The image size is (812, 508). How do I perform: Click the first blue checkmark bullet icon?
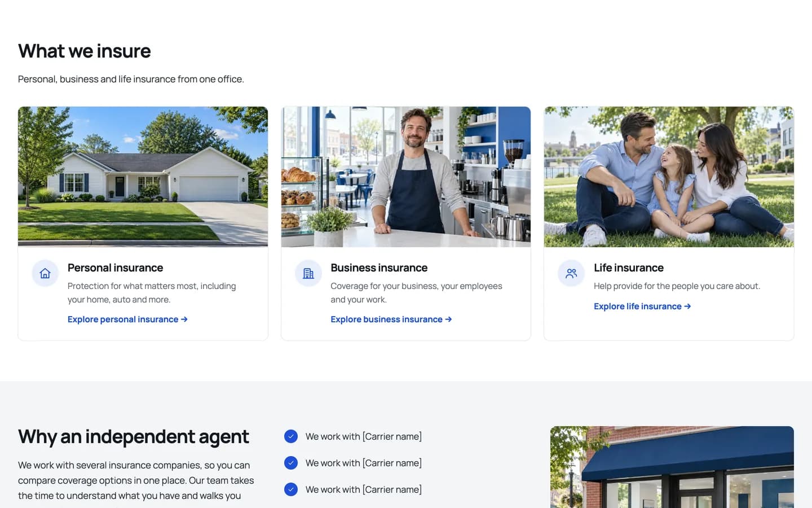[x=291, y=436]
